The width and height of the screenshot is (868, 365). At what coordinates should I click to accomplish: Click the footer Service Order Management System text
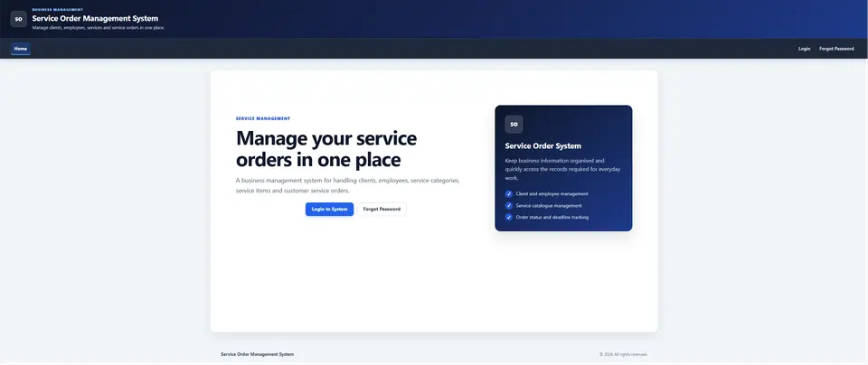tap(258, 354)
